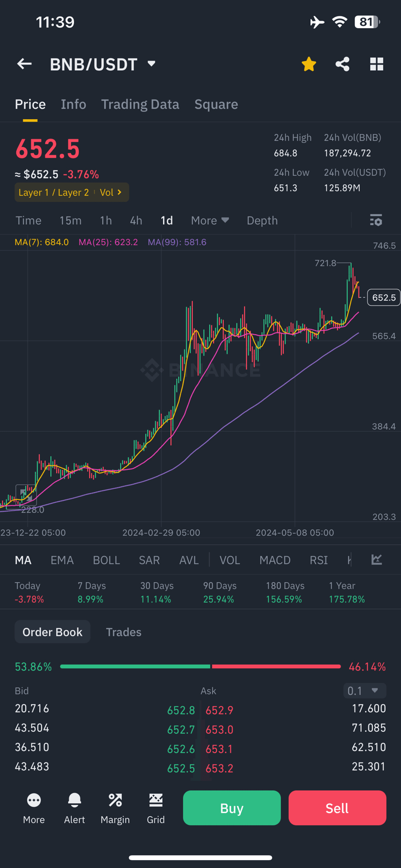Screen dimensions: 401x868
Task: Select the 4h chart interval
Action: click(136, 220)
